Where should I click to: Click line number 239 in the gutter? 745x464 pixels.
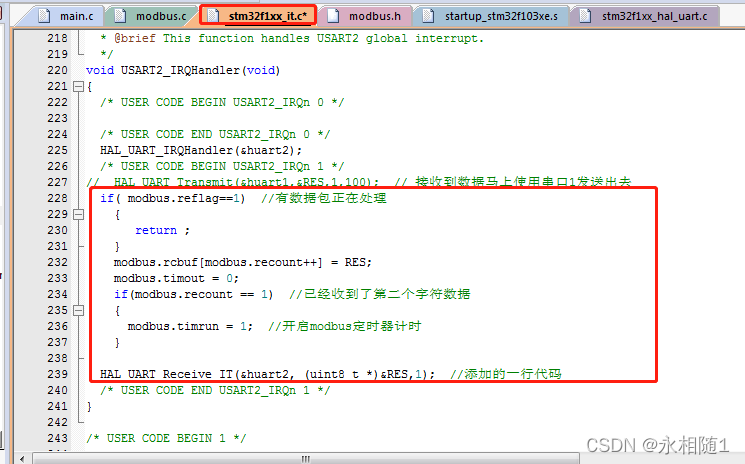click(x=57, y=374)
